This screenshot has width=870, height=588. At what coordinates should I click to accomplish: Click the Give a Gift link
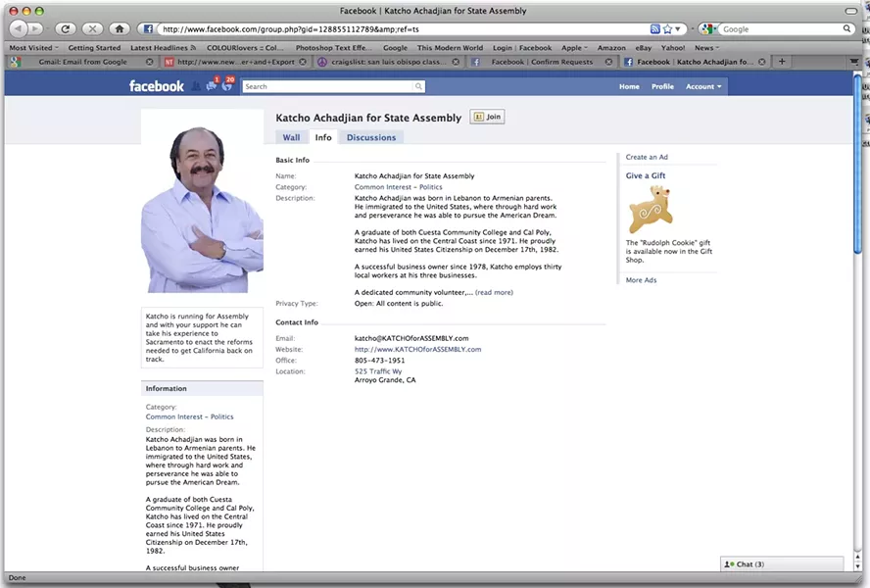coord(646,175)
